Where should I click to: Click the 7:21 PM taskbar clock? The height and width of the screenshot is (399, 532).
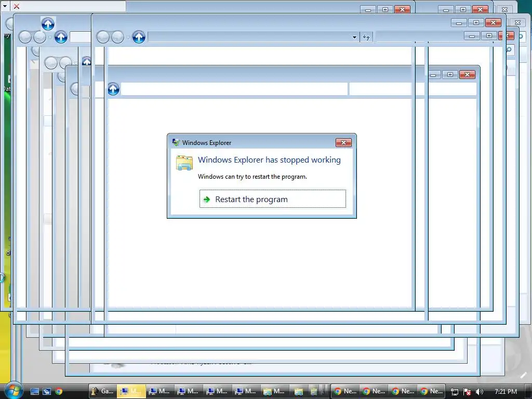pos(506,392)
